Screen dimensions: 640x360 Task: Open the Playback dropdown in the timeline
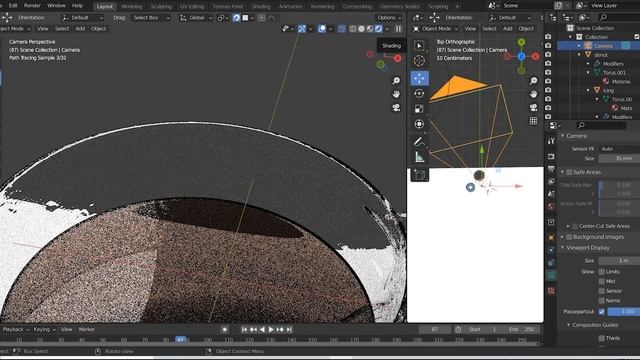pyautogui.click(x=16, y=329)
